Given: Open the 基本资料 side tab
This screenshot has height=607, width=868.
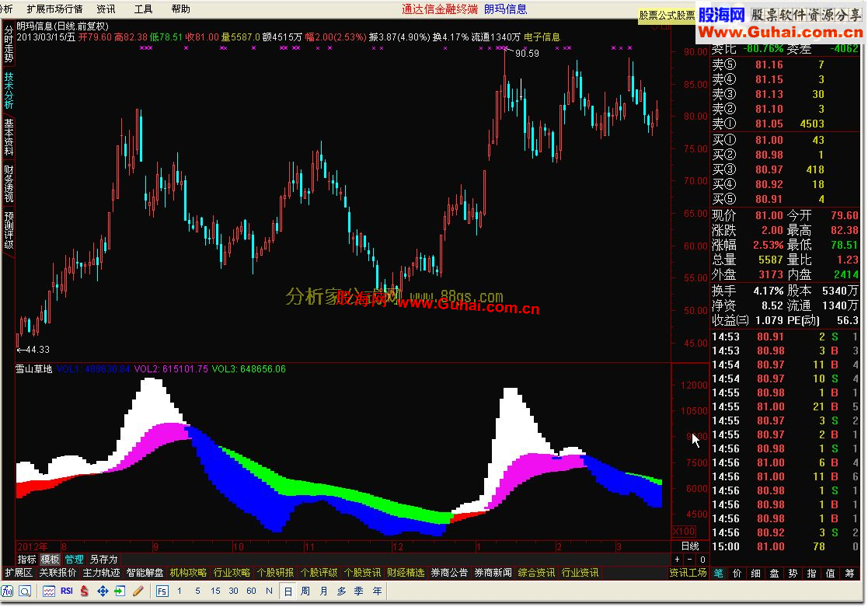Looking at the screenshot, I should click(x=9, y=136).
